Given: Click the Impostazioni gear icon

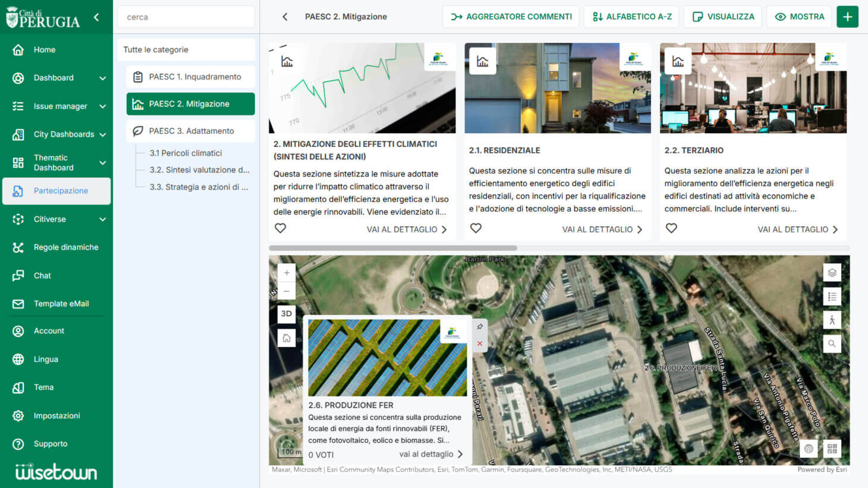Looking at the screenshot, I should click(18, 416).
